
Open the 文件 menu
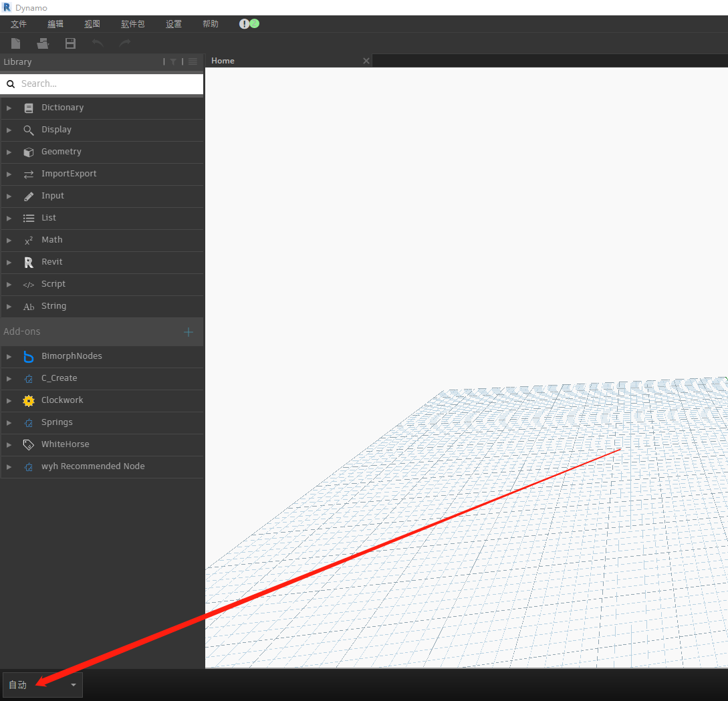(19, 24)
